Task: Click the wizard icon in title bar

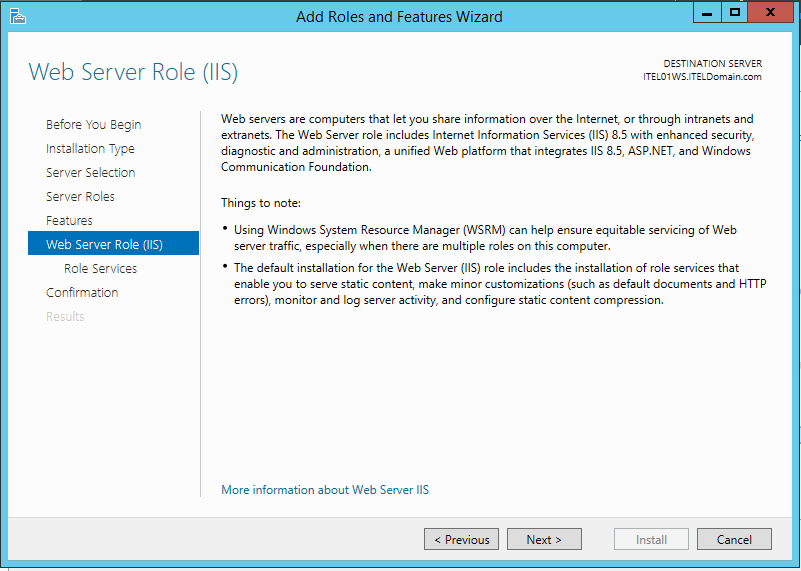Action: pos(17,16)
